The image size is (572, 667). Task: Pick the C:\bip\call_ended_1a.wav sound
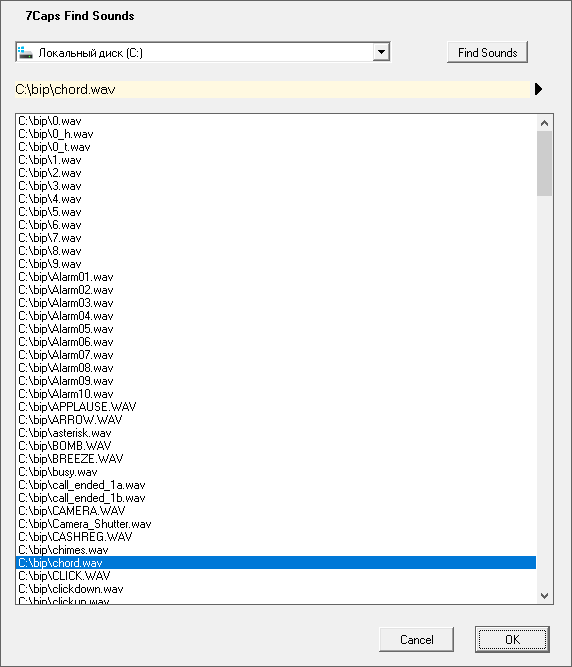point(276,485)
